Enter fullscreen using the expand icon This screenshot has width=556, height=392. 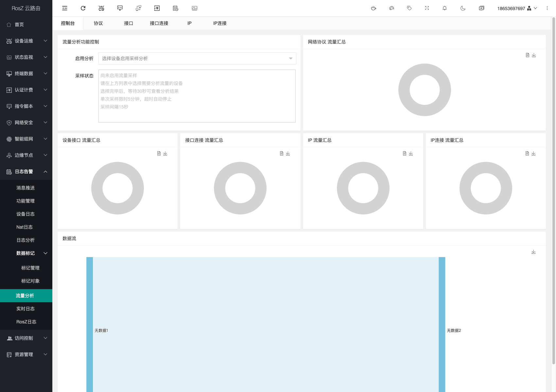[427, 8]
